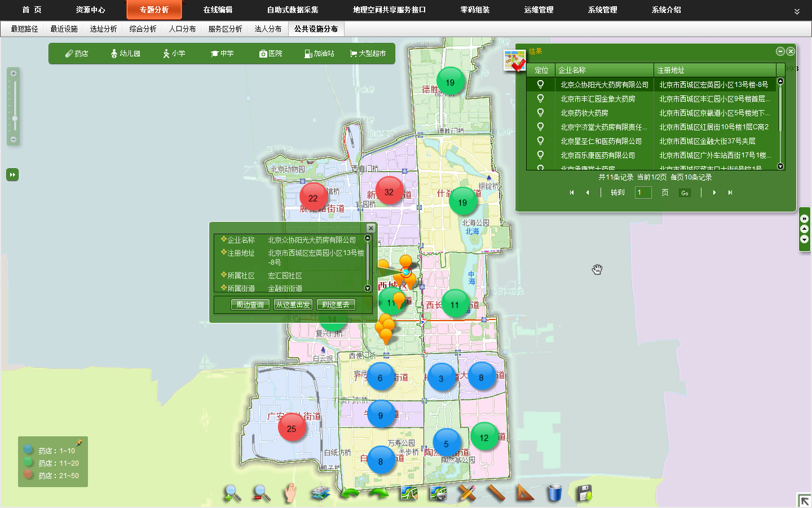Go to next results page
Screen dimensions: 812x508
pos(714,192)
